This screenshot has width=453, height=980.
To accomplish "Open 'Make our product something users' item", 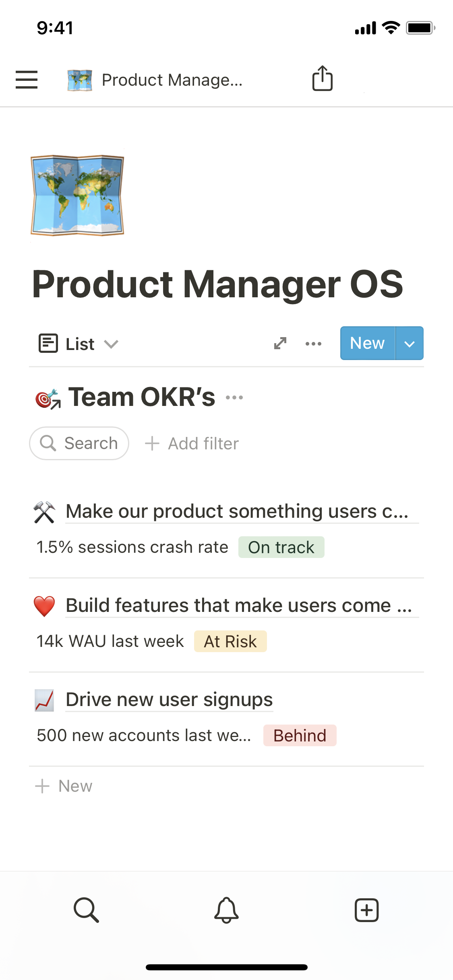I will [237, 512].
